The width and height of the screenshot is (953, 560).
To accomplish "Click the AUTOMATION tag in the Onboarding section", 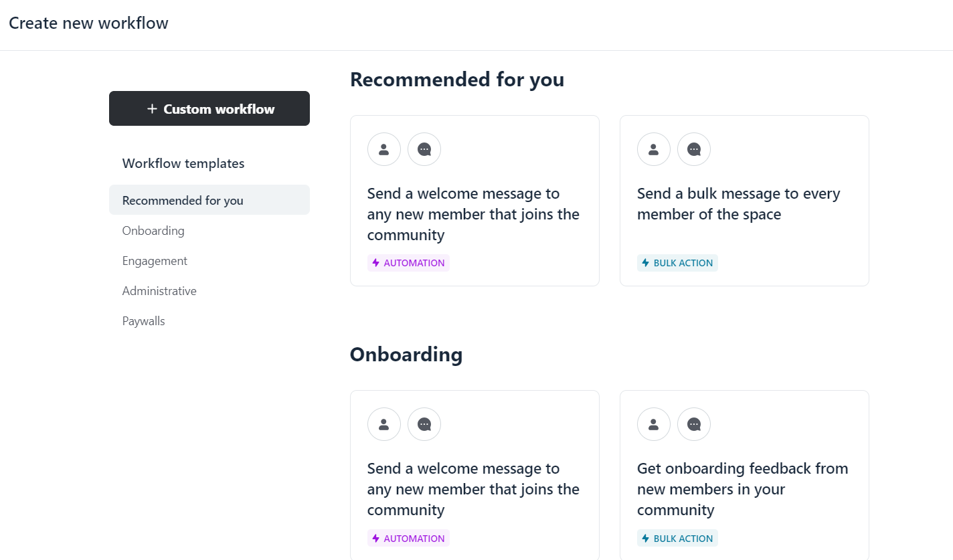I will click(408, 539).
